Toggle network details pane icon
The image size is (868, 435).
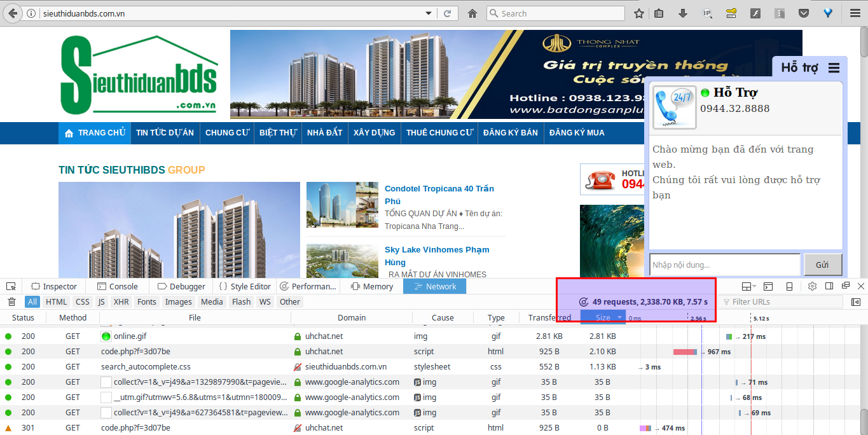point(856,302)
